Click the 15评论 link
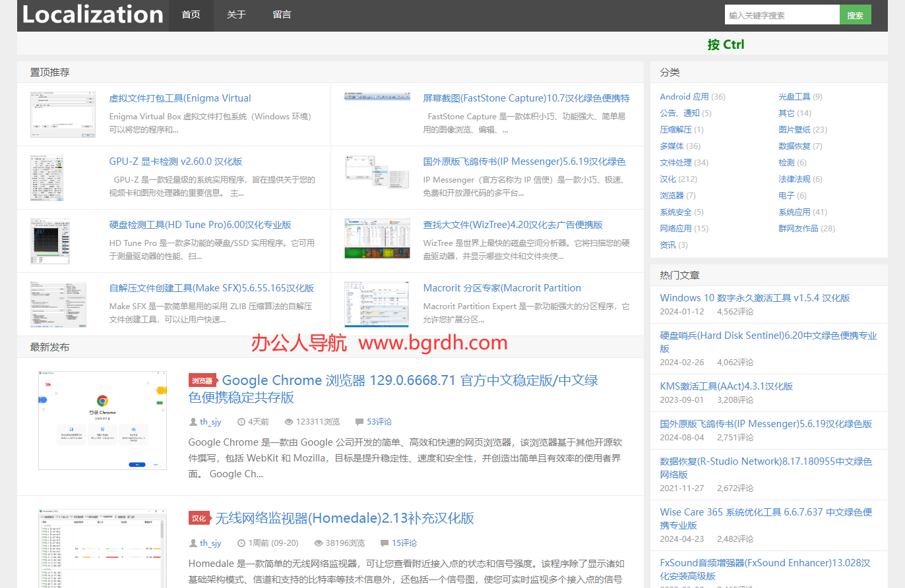Image resolution: width=905 pixels, height=588 pixels. pyautogui.click(x=404, y=543)
